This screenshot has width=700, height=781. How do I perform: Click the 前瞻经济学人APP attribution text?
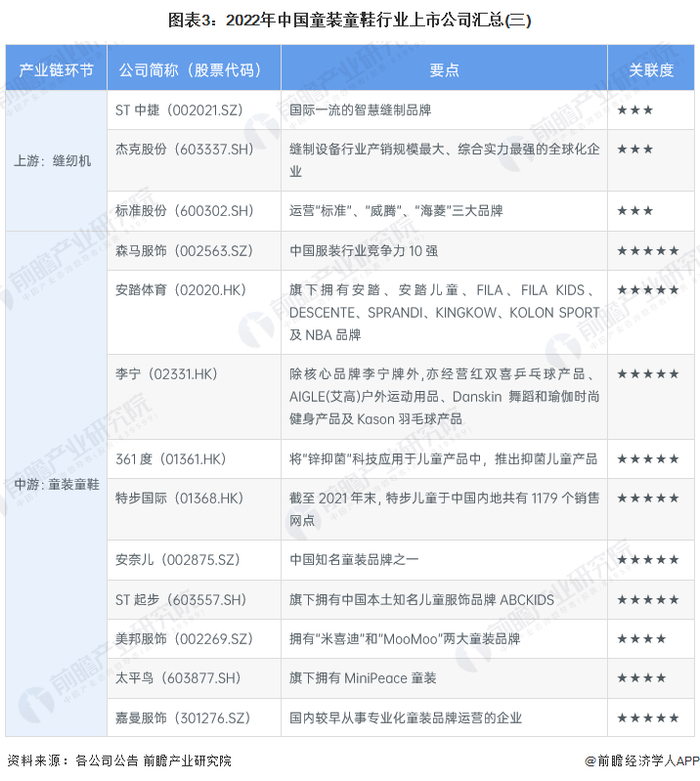tap(642, 761)
